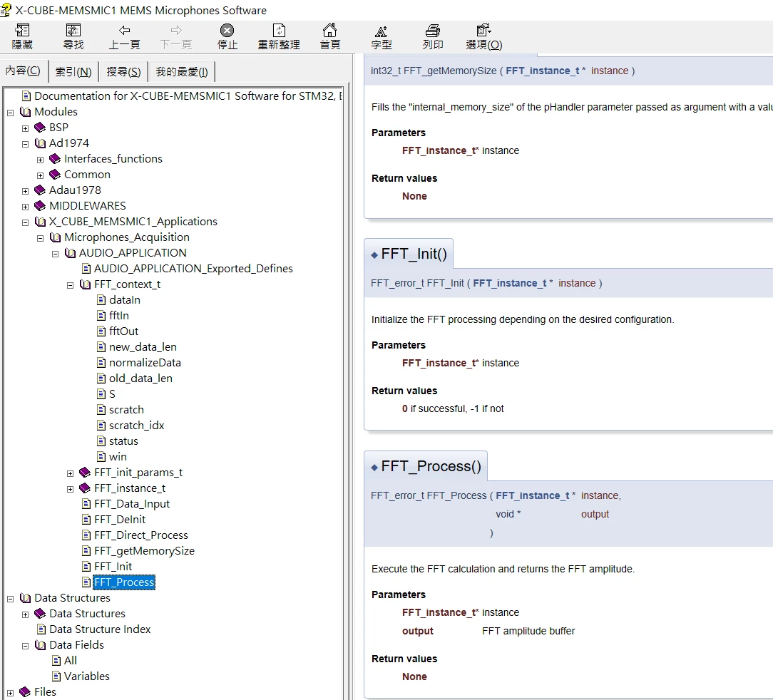Screen dimensions: 773x700
Task: Click the Documentation page icon at the tree top
Action: tap(26, 96)
